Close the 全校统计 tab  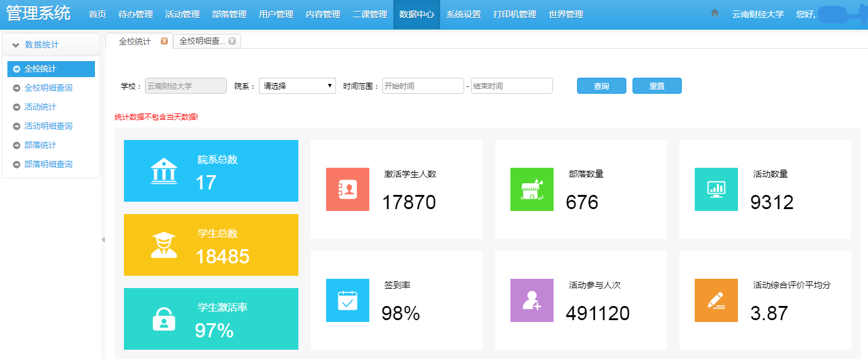point(164,41)
